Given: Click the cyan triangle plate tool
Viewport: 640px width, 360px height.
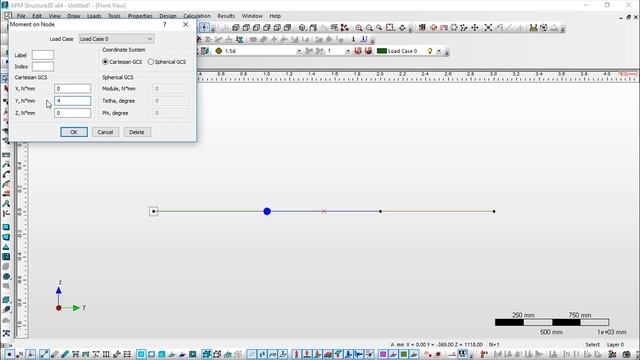Looking at the screenshot, I should point(6,247).
